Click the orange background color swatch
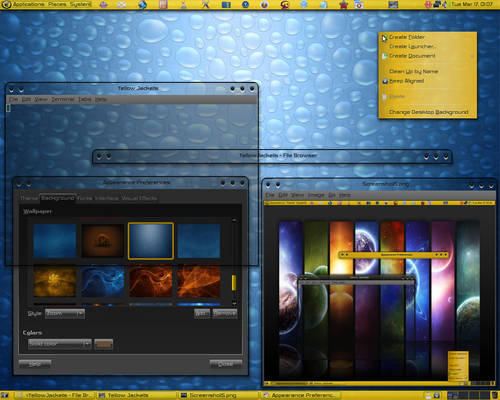This screenshot has width=500, height=400. click(x=103, y=344)
